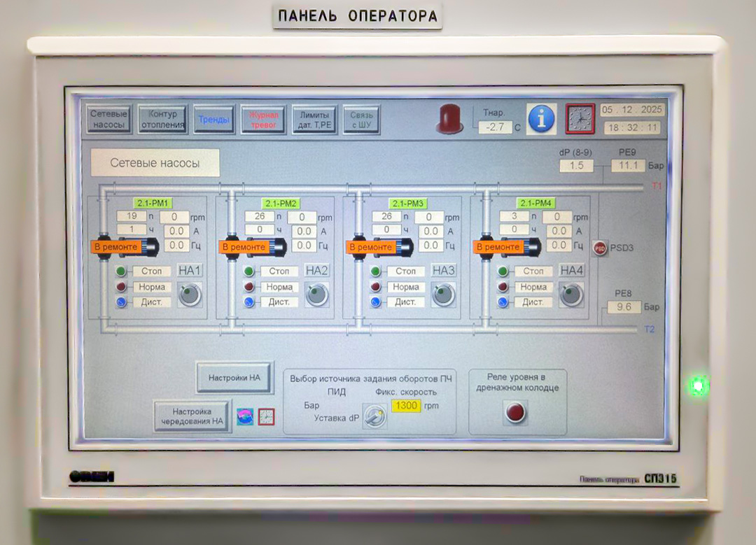Switch the ПИД / Фикс. скорость selector
Image resolution: width=756 pixels, height=545 pixels.
coord(374,416)
